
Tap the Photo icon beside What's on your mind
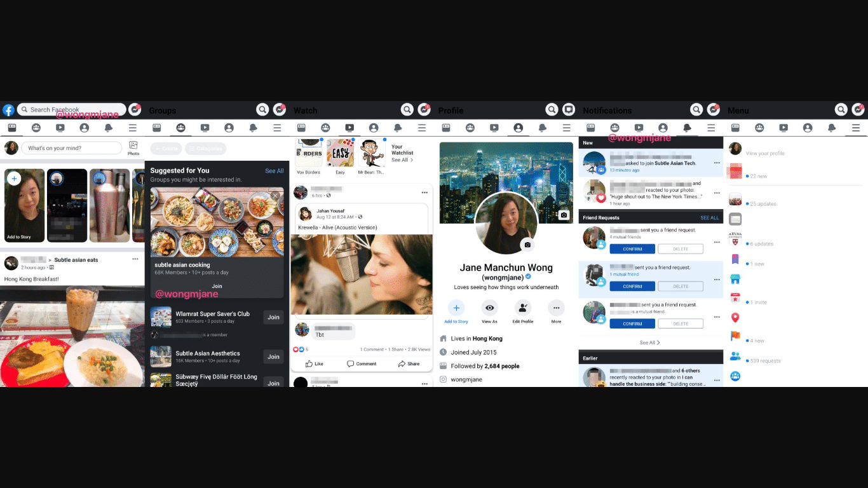tap(133, 148)
